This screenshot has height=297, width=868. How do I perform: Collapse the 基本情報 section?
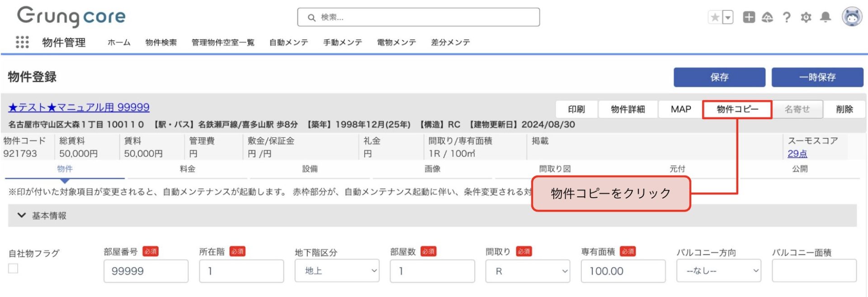coord(21,215)
